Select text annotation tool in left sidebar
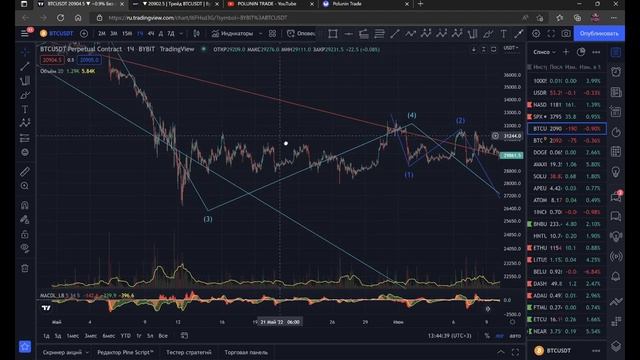640x360 pixels. click(x=25, y=109)
